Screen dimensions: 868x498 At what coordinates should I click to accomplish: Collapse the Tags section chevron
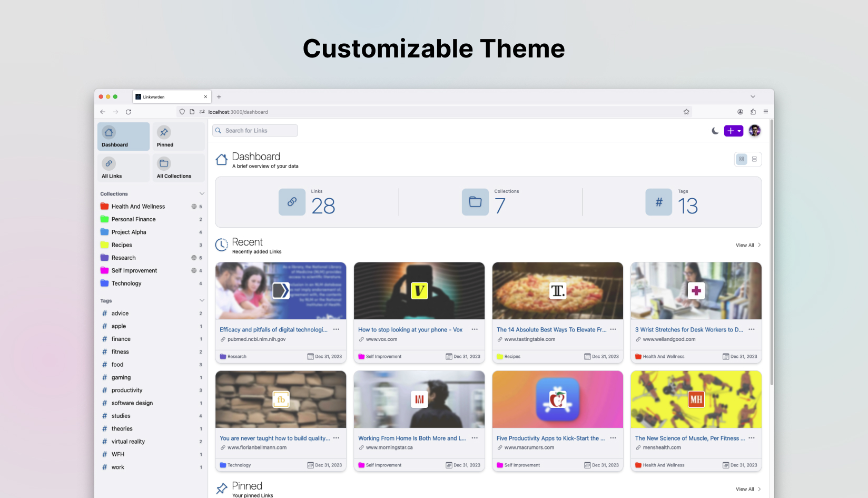coord(202,300)
